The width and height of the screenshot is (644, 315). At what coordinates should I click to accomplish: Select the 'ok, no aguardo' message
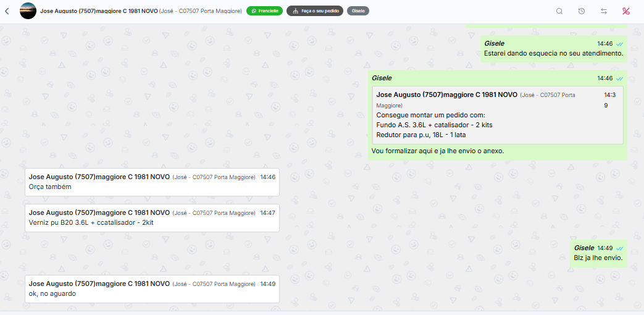tap(152, 288)
